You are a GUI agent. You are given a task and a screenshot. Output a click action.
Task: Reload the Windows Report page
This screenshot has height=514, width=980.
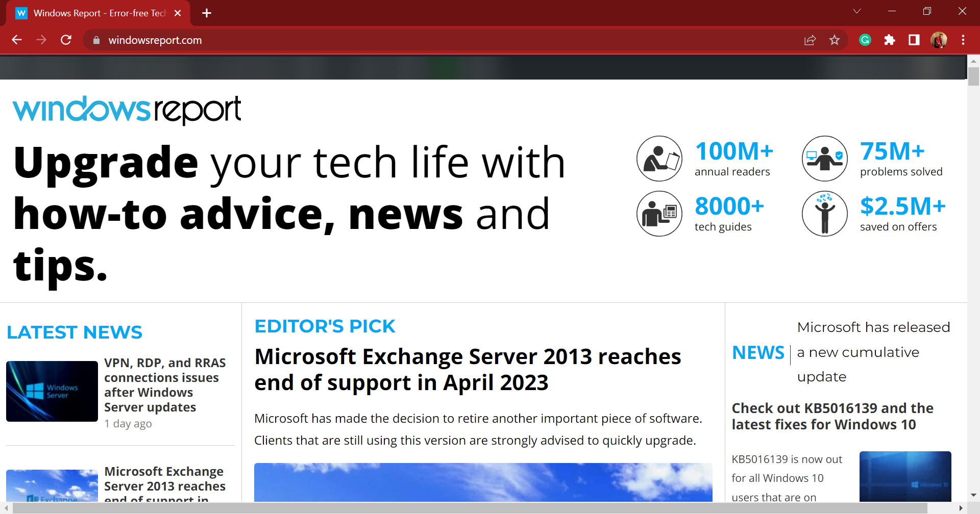pyautogui.click(x=66, y=40)
